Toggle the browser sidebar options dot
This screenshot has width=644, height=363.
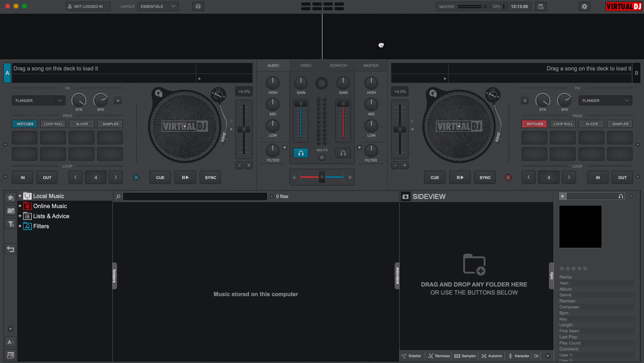[x=10, y=329]
